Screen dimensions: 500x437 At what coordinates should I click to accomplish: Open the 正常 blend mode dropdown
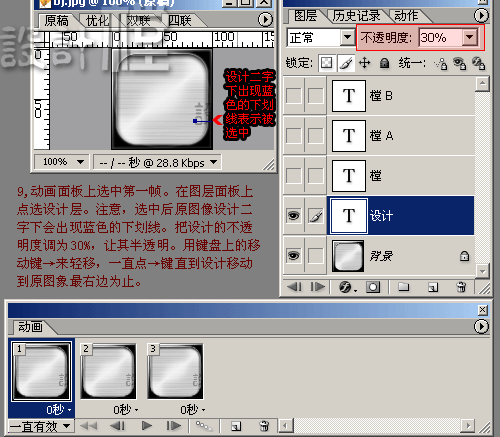(347, 37)
